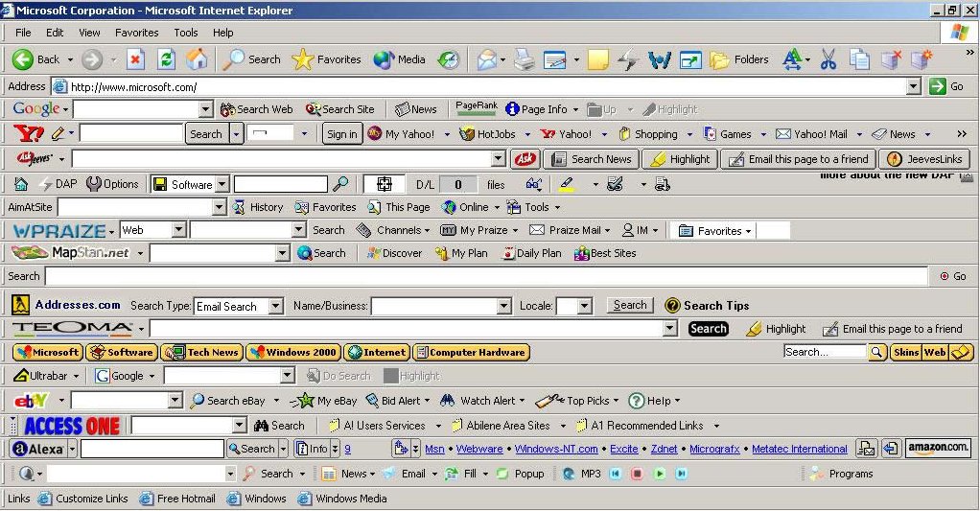Click the Mail envelope icon
Viewport: 980px width, 511px height.
tap(487, 59)
